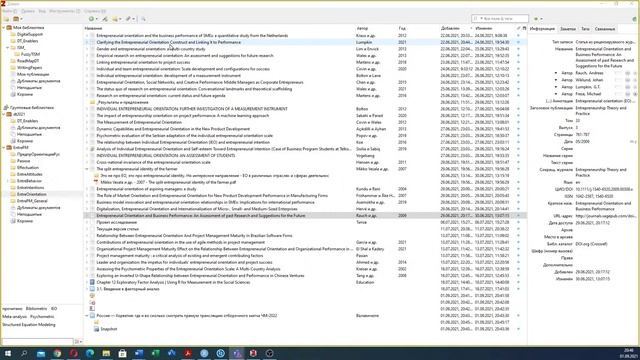Viewport: 640px width, 360px height.
Task: Switch to the Информация tab
Action: pyautogui.click(x=542, y=29)
